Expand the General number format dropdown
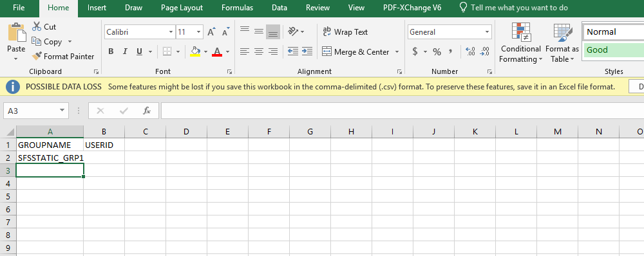The height and width of the screenshot is (256, 644). click(487, 32)
